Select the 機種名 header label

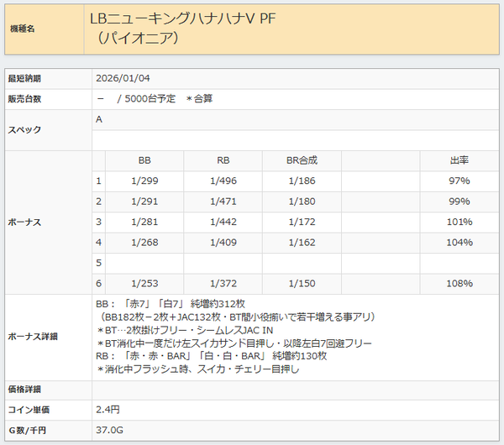click(22, 29)
